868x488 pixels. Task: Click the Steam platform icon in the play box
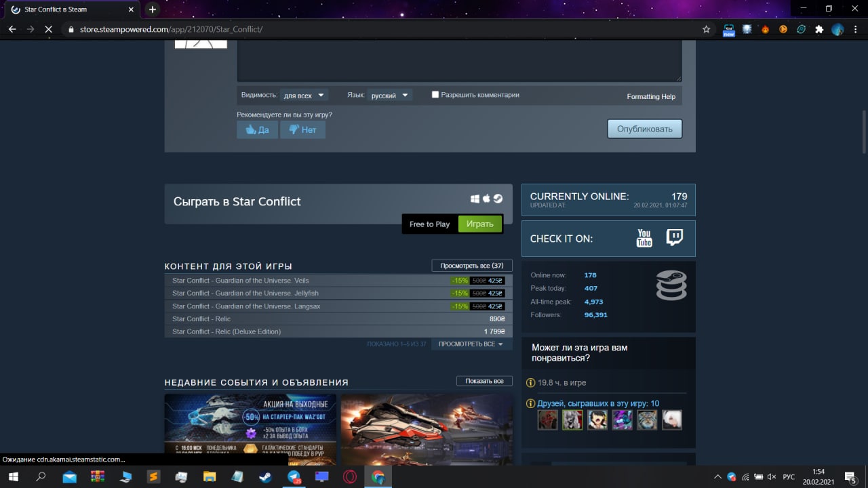[498, 199]
